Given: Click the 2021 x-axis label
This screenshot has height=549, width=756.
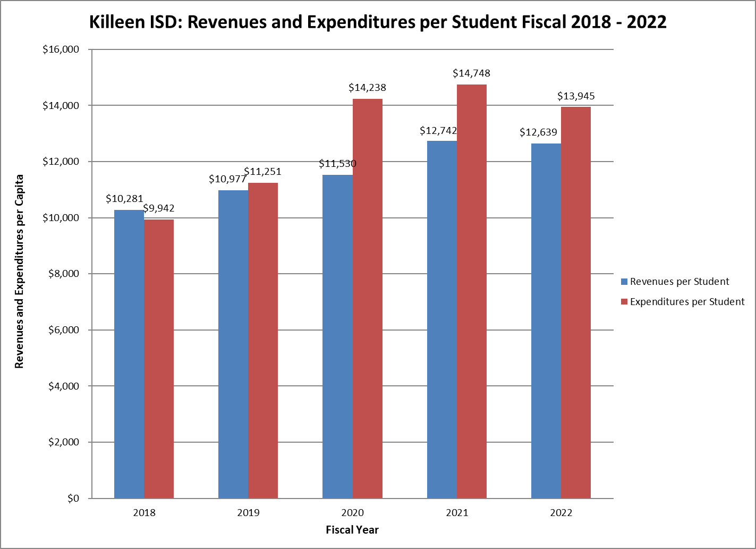Looking at the screenshot, I should coord(457,513).
